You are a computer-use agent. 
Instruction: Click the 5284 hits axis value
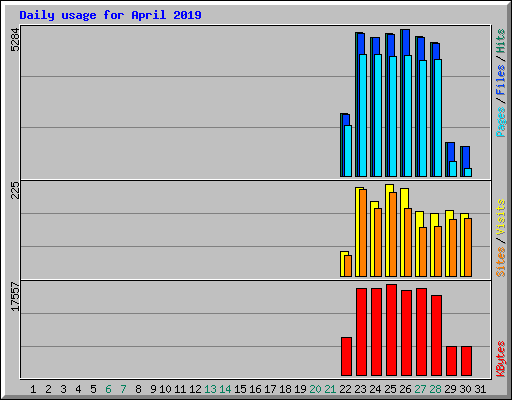(15, 40)
